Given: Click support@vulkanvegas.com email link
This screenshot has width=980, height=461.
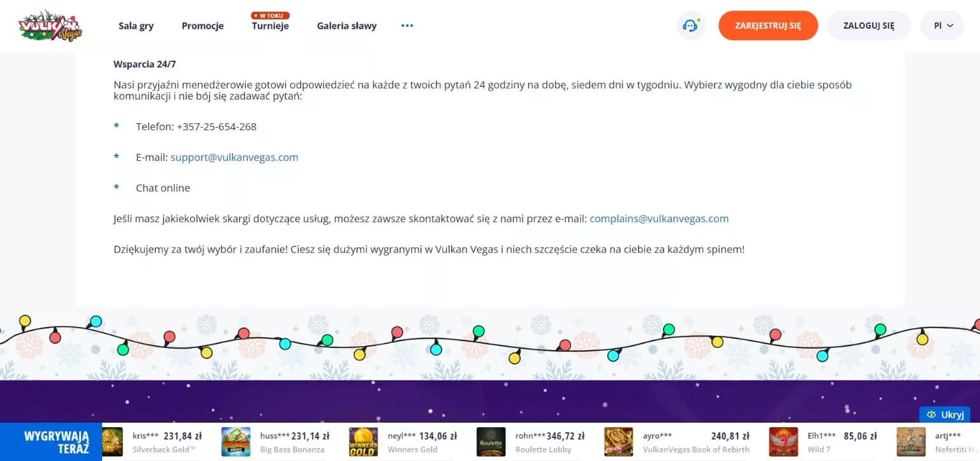Looking at the screenshot, I should pos(234,157).
